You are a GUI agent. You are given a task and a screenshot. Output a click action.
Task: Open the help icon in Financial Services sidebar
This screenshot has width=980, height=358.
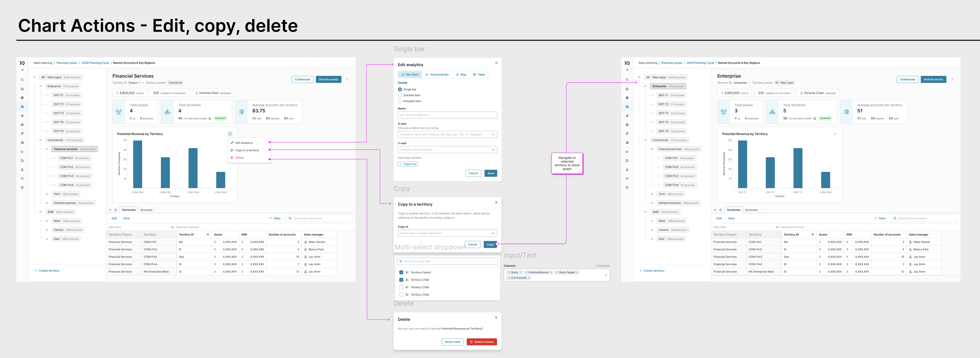click(22, 187)
